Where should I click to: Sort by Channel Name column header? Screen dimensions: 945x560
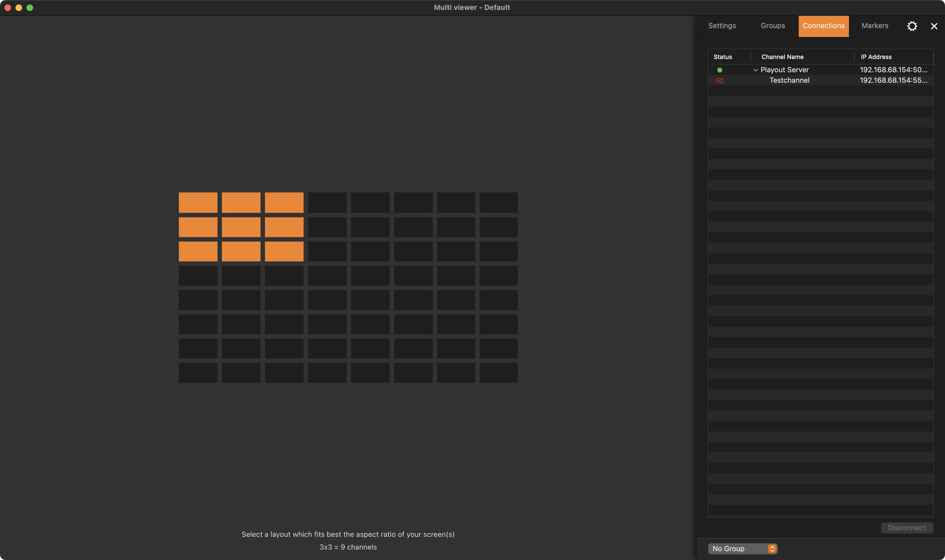pos(782,57)
